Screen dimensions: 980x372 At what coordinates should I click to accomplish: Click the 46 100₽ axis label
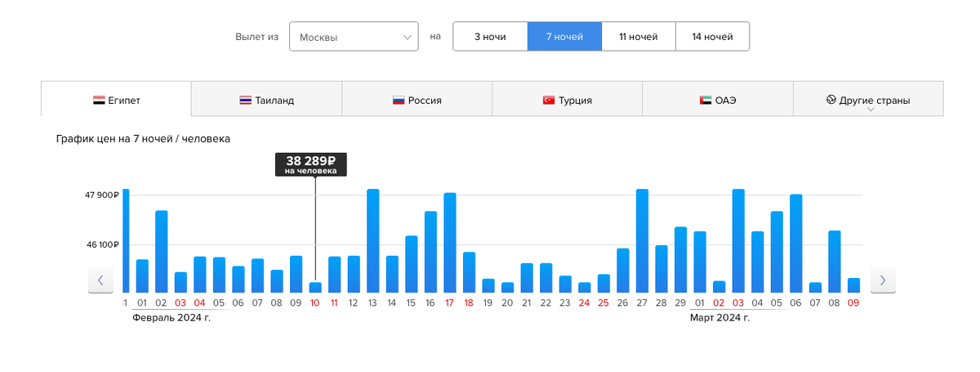(x=102, y=244)
